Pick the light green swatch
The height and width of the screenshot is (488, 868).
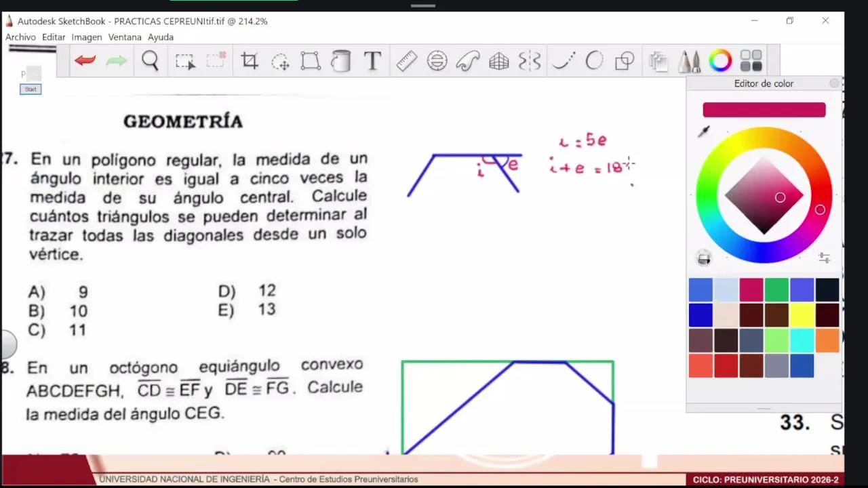[x=776, y=340]
